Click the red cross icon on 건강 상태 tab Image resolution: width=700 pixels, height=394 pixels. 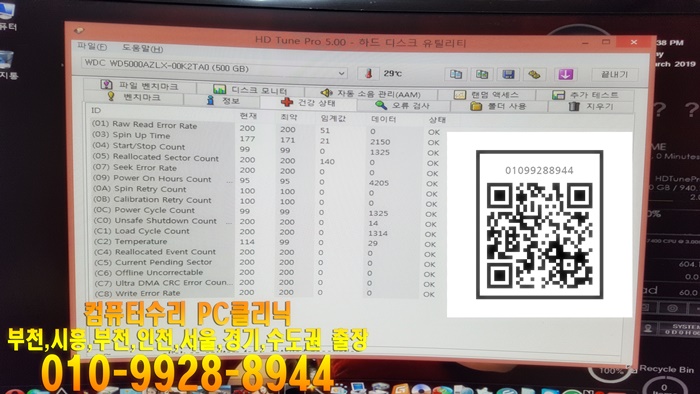click(x=287, y=102)
